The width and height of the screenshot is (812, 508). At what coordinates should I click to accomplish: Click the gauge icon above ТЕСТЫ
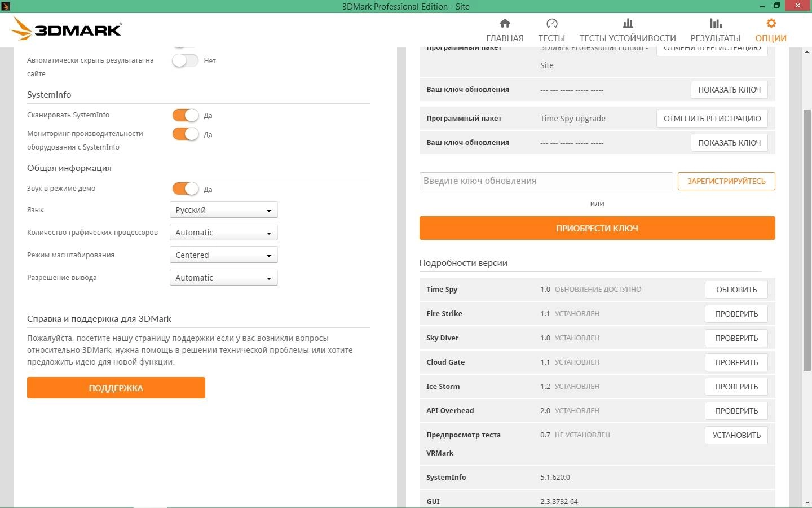point(551,23)
